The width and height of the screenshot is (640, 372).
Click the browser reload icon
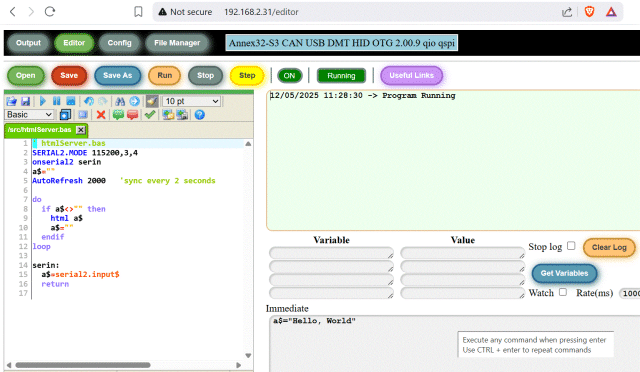tap(50, 11)
